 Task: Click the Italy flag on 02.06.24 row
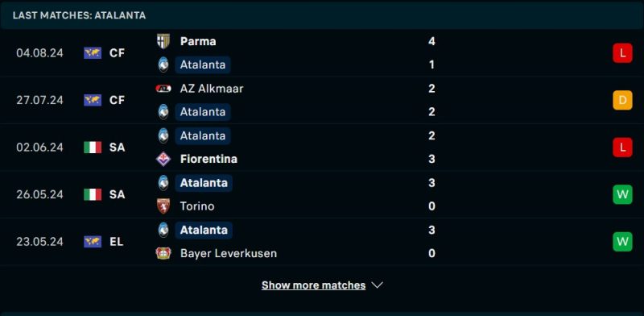pyautogui.click(x=93, y=148)
